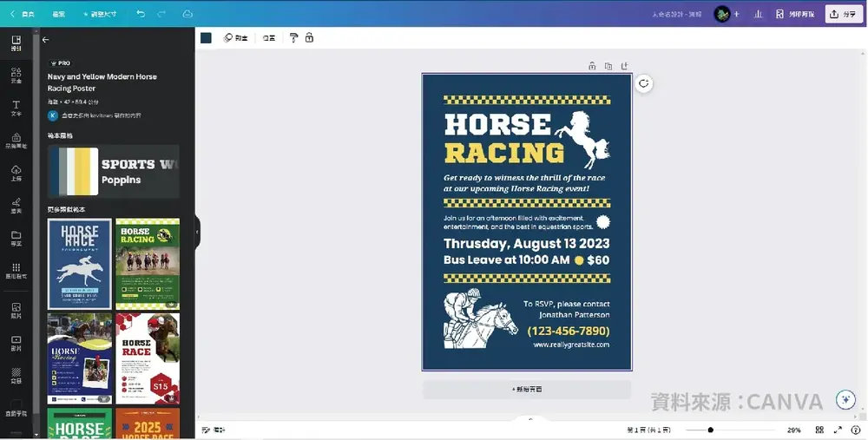Open the analytics bar chart icon

tap(758, 14)
